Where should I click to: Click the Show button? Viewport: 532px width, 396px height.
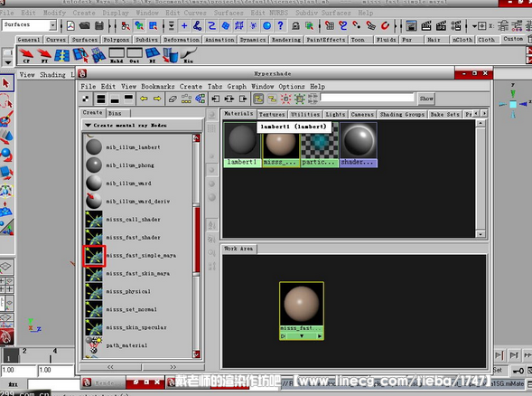426,99
